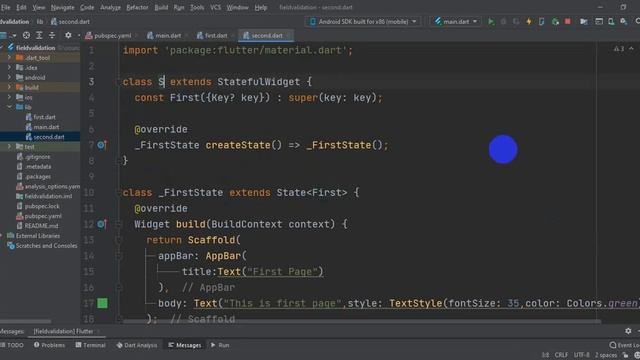The height and width of the screenshot is (360, 640).
Task: Open the Run tool window
Action: [x=220, y=345]
